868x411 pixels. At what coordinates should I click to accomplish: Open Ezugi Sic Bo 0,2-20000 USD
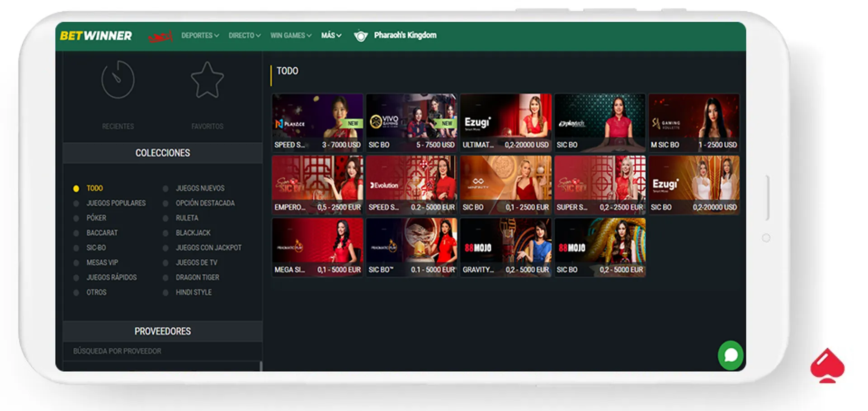694,185
